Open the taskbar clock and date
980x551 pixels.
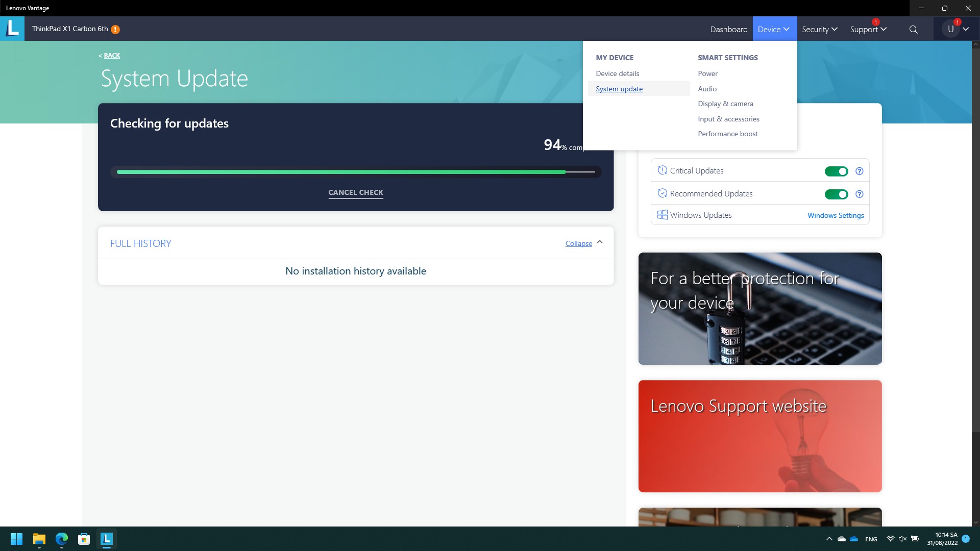coord(942,539)
